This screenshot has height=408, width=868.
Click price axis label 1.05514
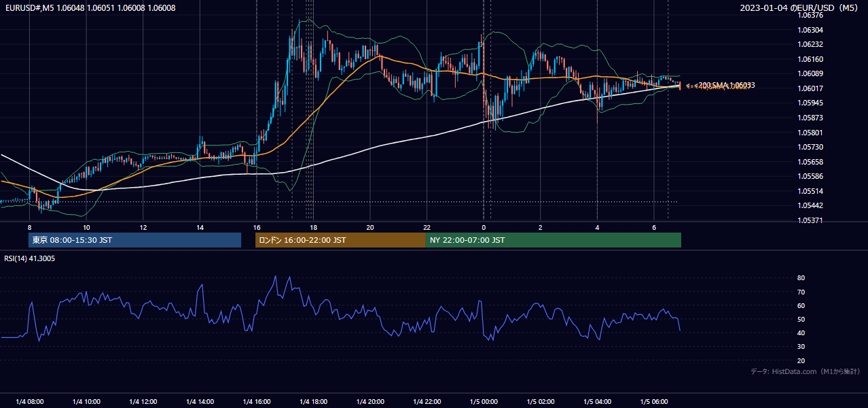(x=810, y=191)
